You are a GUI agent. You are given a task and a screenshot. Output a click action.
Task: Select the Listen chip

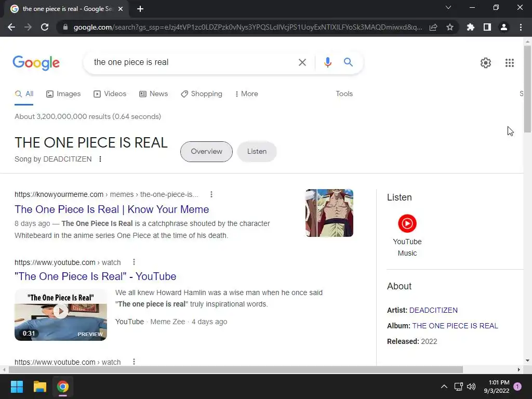click(257, 152)
